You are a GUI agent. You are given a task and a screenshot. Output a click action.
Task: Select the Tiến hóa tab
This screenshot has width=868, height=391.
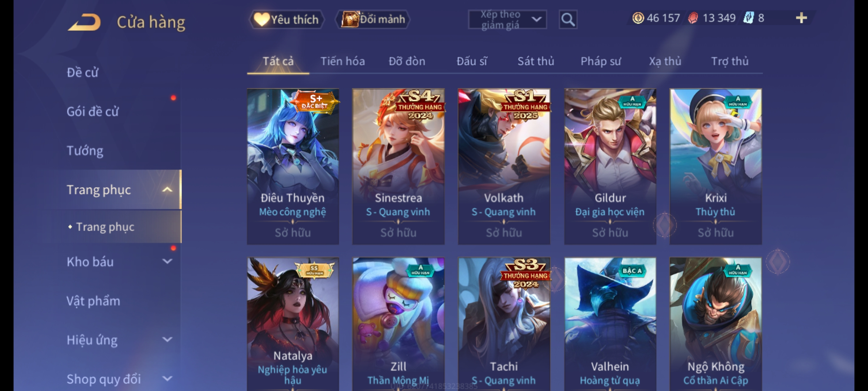click(x=342, y=61)
